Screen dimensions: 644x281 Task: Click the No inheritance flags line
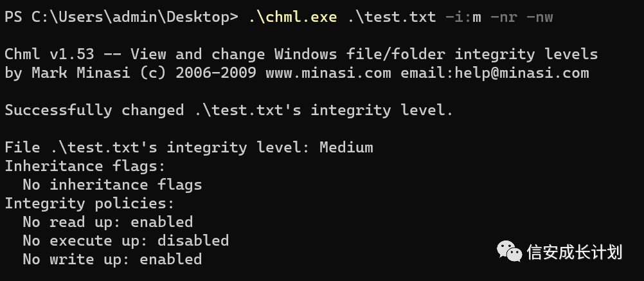coord(112,185)
